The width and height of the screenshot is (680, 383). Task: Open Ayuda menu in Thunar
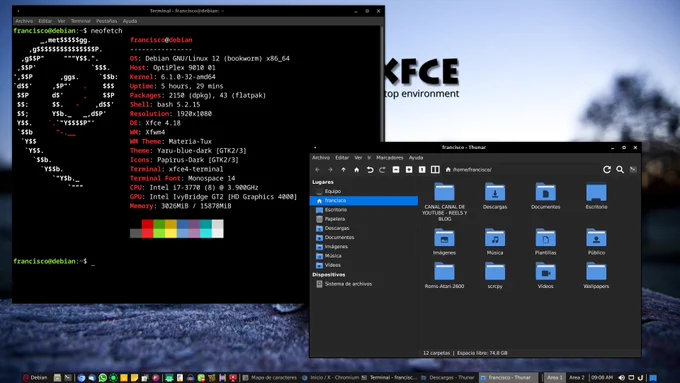(416, 158)
